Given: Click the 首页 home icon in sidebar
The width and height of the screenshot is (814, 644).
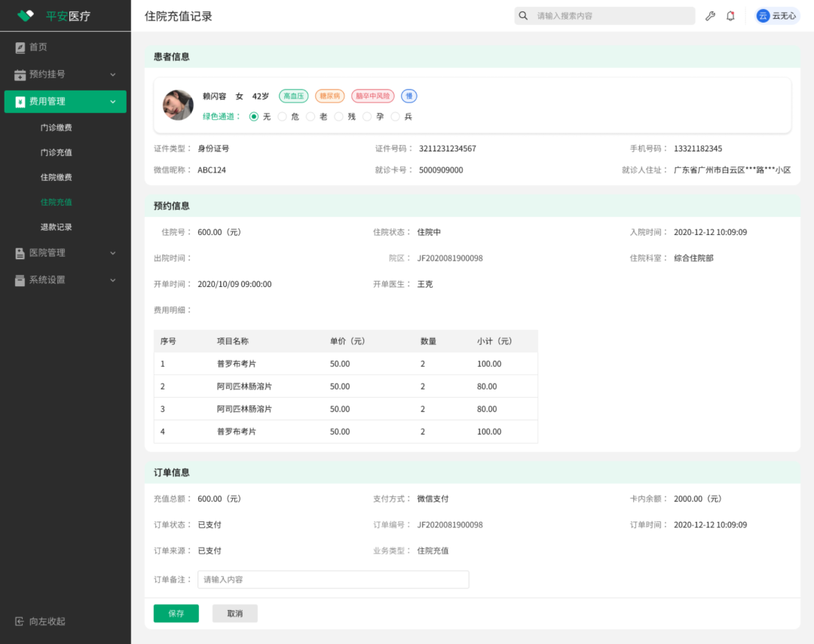Looking at the screenshot, I should click(20, 47).
